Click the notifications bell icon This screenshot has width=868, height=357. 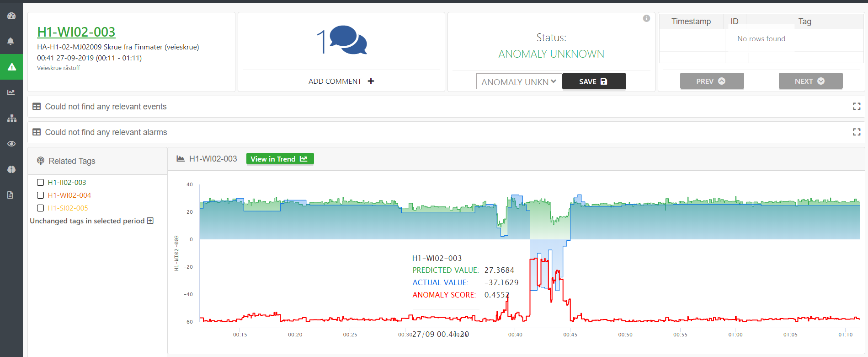11,41
